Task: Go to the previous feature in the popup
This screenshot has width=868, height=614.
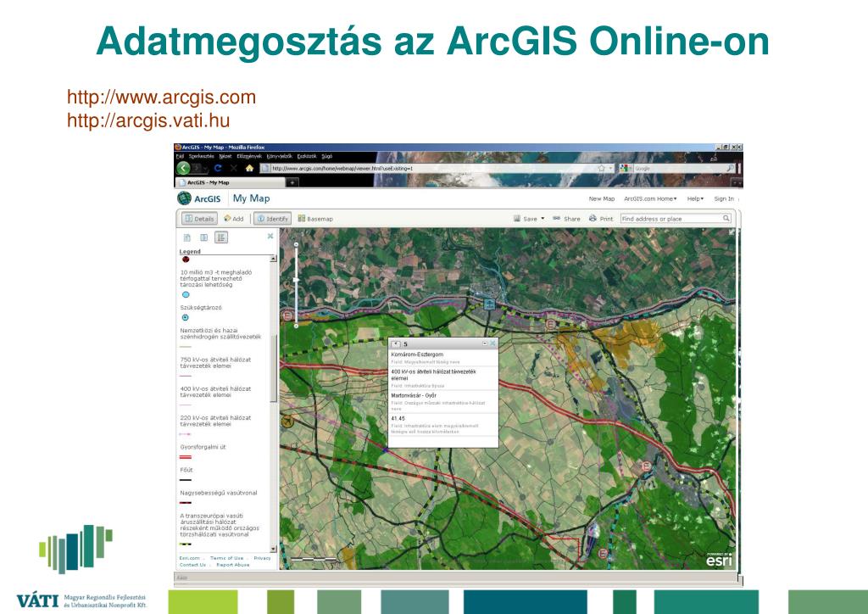Action: pyautogui.click(x=395, y=343)
